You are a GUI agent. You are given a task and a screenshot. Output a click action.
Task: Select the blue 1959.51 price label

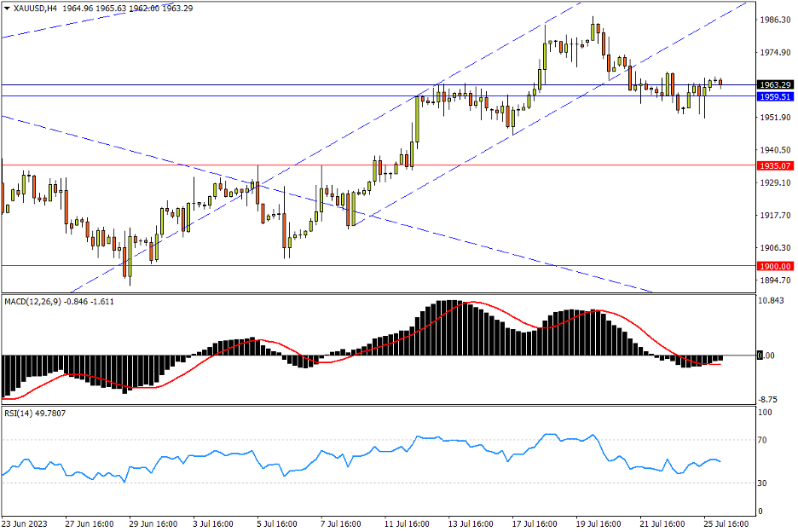(x=775, y=97)
